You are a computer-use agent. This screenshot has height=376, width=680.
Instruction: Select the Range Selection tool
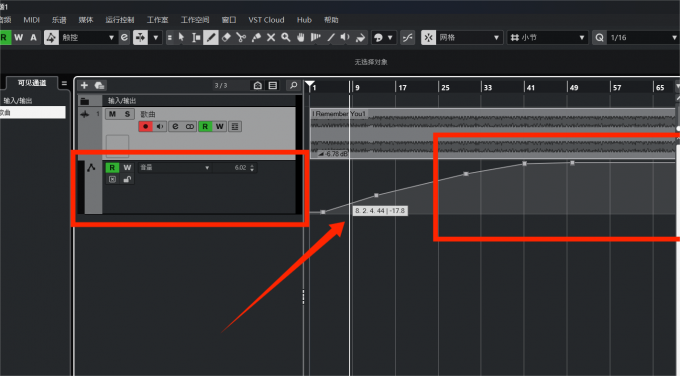[x=196, y=38]
